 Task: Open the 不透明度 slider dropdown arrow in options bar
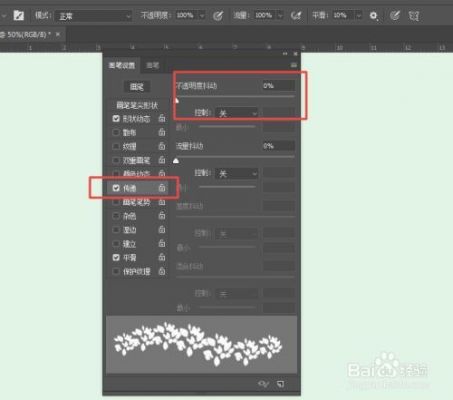pos(202,16)
